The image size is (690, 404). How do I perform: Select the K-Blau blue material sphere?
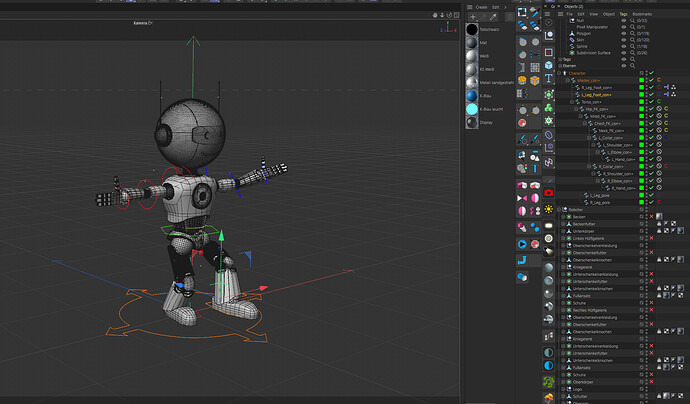(x=472, y=95)
